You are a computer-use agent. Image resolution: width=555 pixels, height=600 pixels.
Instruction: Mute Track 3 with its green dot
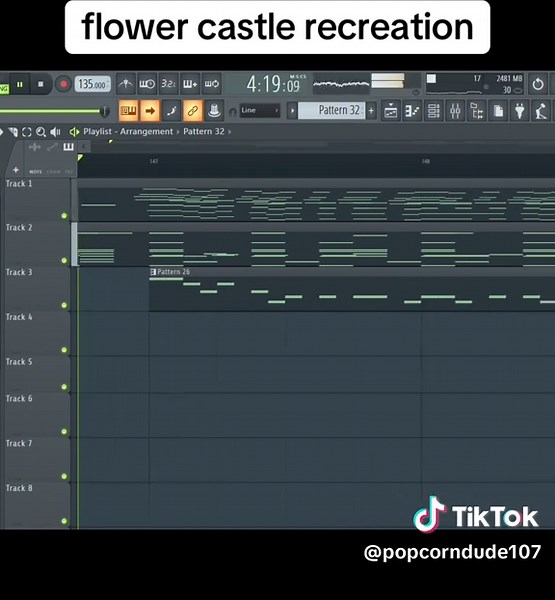(x=64, y=305)
